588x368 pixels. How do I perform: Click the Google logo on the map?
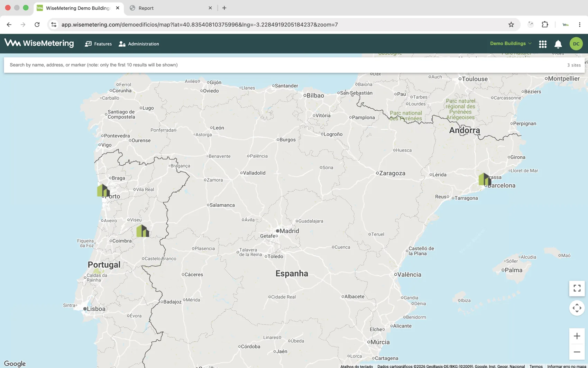pyautogui.click(x=15, y=364)
